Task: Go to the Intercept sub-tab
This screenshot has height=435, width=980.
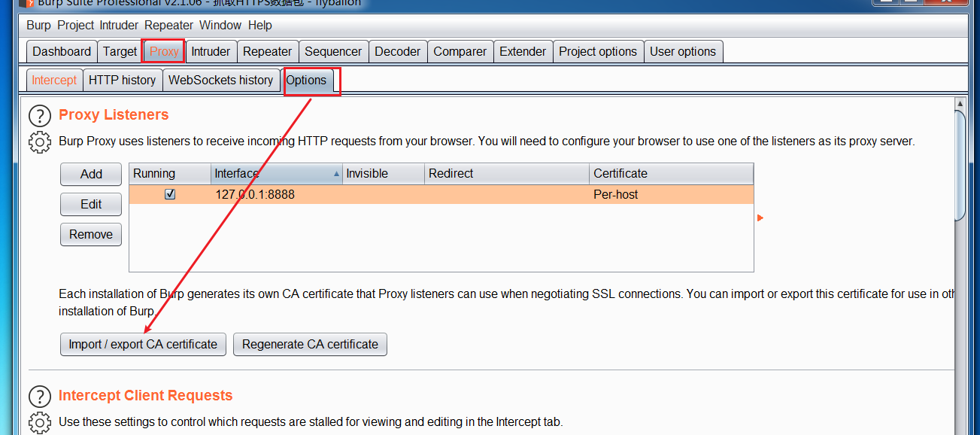Action: click(x=54, y=80)
